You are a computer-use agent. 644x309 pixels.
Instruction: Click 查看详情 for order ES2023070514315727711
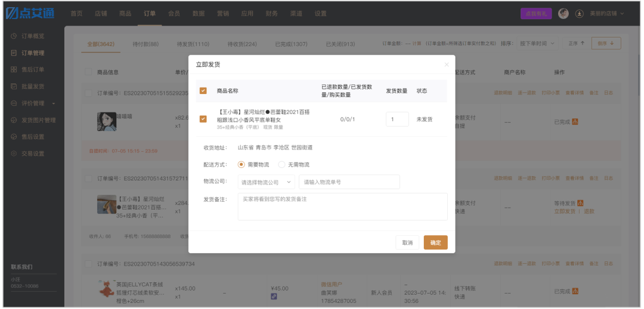pos(575,178)
